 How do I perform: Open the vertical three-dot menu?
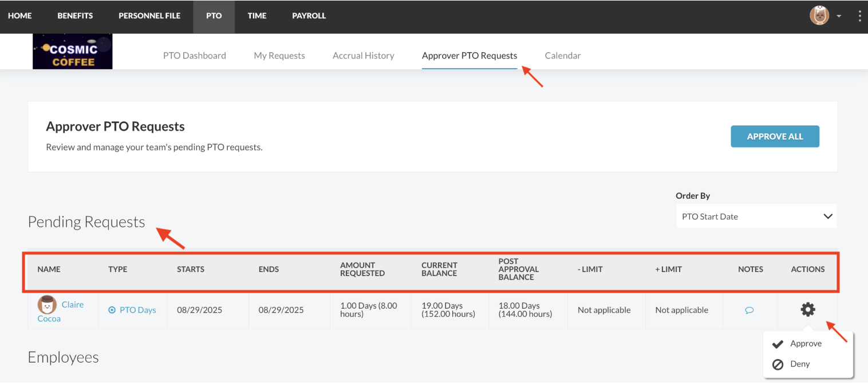859,16
